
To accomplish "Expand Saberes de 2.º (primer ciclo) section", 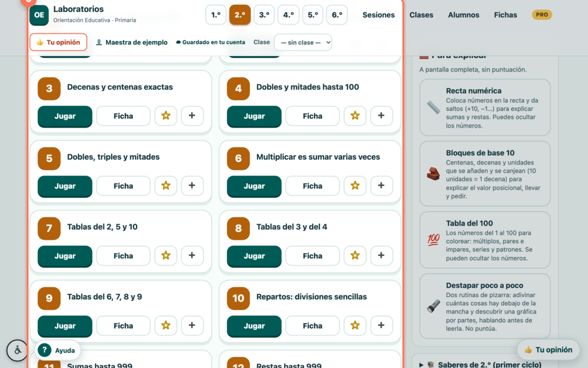I will (485, 364).
